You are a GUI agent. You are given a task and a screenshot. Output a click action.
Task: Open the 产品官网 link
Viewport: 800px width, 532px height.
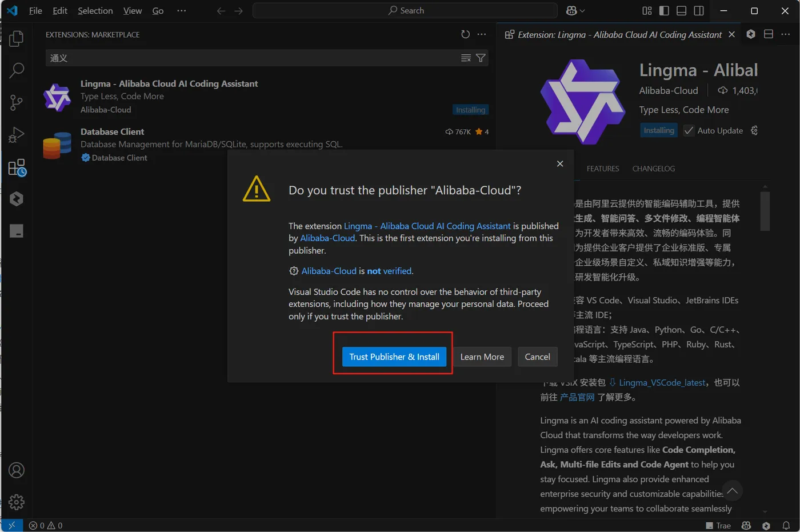577,397
